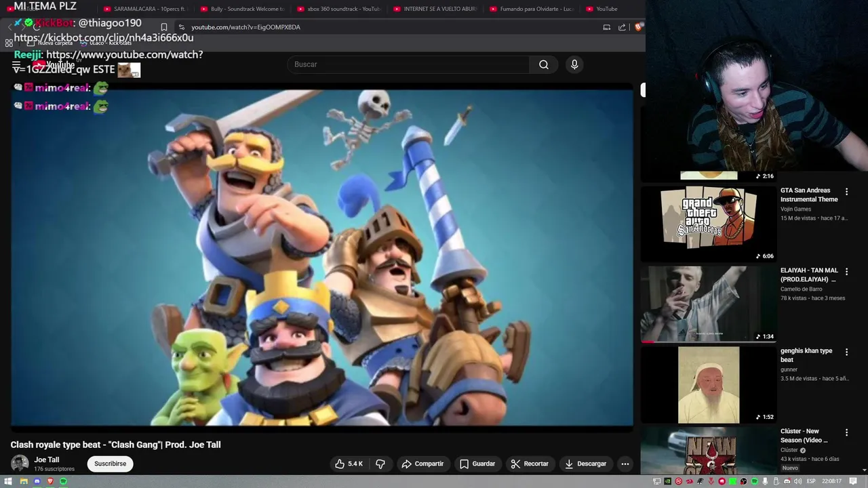Click the microphone tray icon
The width and height of the screenshot is (868, 488).
[765, 481]
